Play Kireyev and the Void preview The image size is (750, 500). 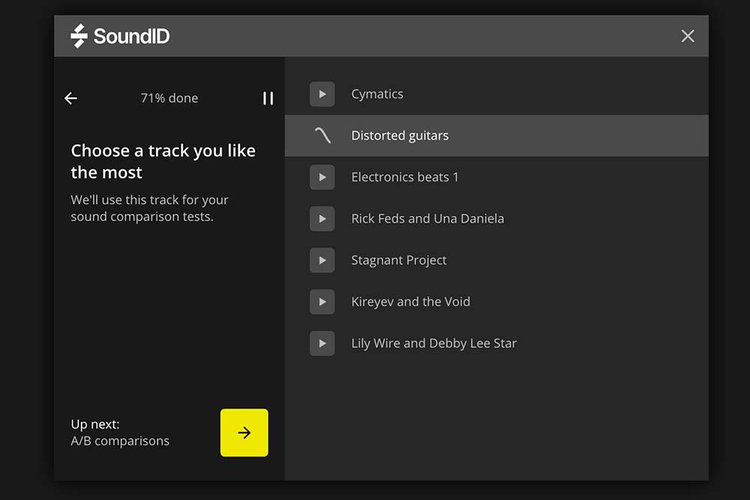tap(322, 302)
